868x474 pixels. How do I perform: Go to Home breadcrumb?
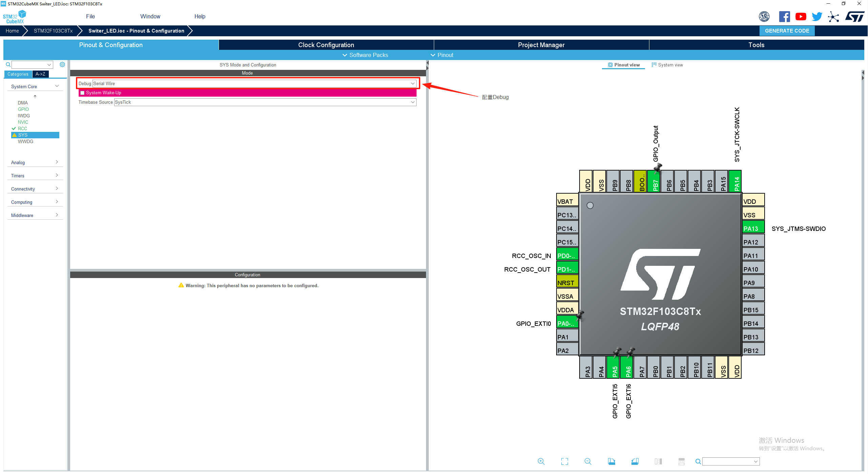pyautogui.click(x=12, y=31)
